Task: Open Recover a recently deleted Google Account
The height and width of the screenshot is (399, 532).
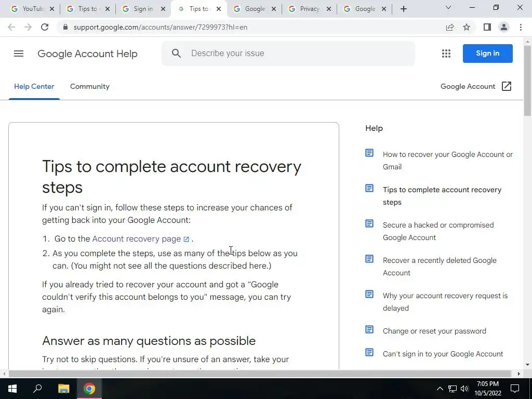Action: (440, 267)
